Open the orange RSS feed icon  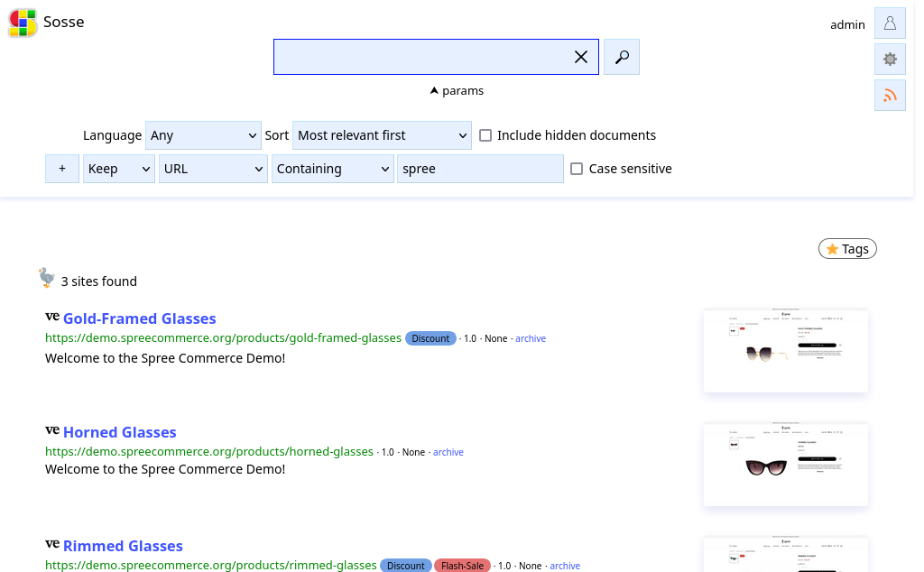(x=890, y=96)
